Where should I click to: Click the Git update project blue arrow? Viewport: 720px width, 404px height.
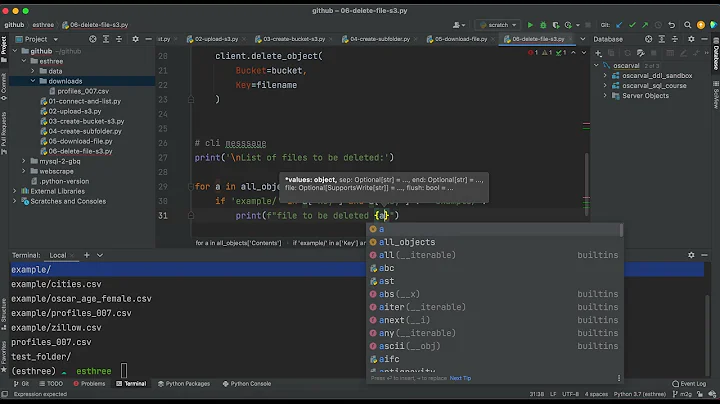coord(619,25)
